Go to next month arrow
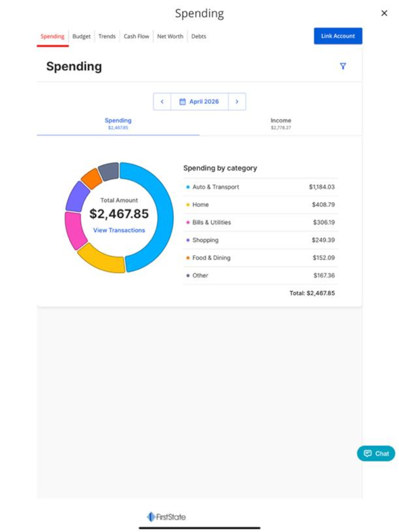This screenshot has height=532, width=399. coord(237,101)
